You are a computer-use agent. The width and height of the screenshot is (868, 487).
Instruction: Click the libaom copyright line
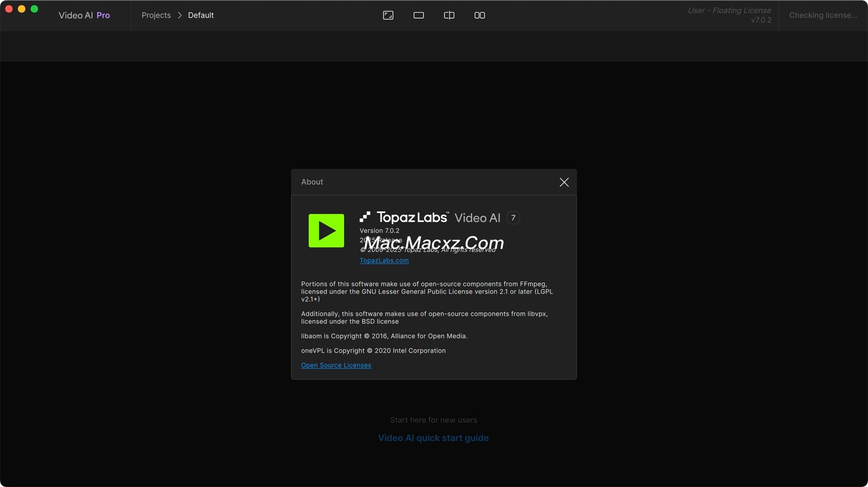coord(384,336)
